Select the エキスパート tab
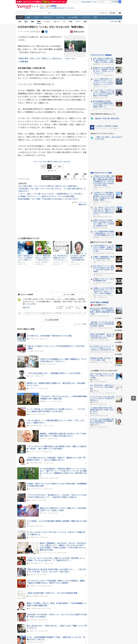 [x=48, y=17]
